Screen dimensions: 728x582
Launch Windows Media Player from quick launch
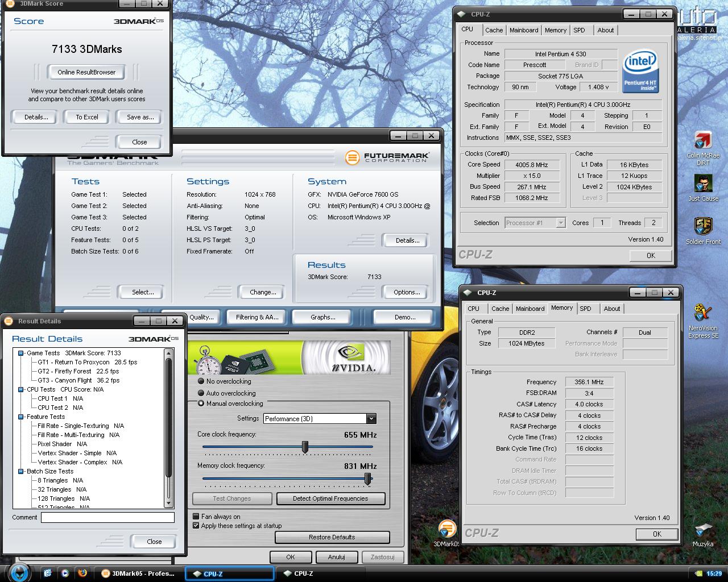click(x=65, y=573)
